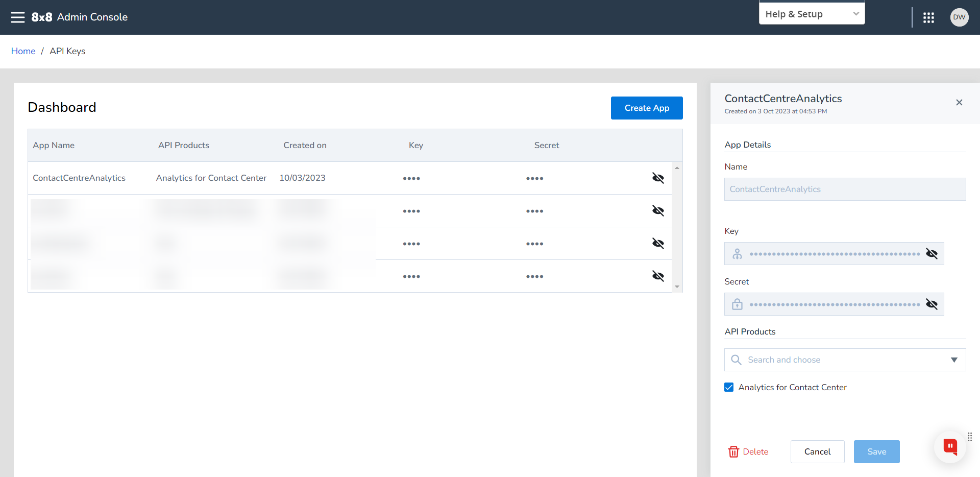
Task: Click the API Products magnifier icon
Action: point(736,360)
